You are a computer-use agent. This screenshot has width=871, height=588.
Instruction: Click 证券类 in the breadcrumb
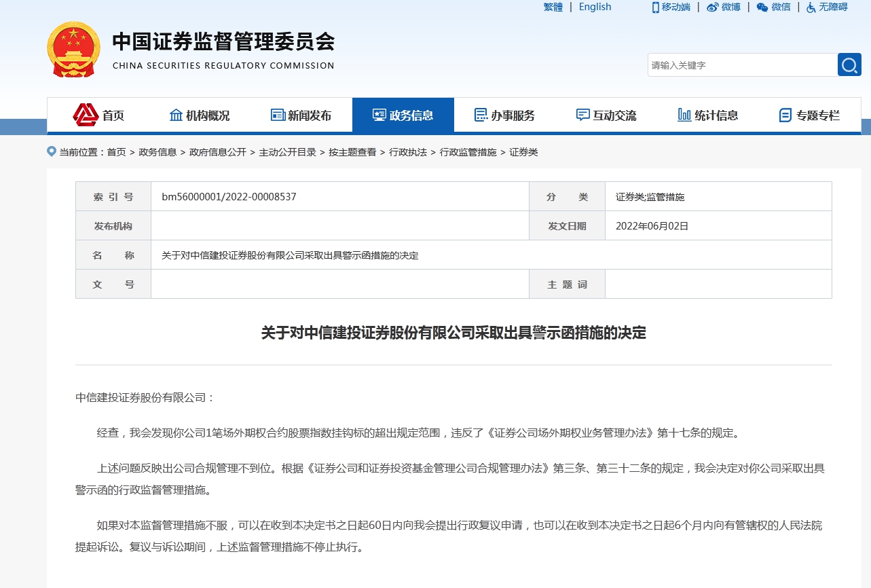click(523, 152)
